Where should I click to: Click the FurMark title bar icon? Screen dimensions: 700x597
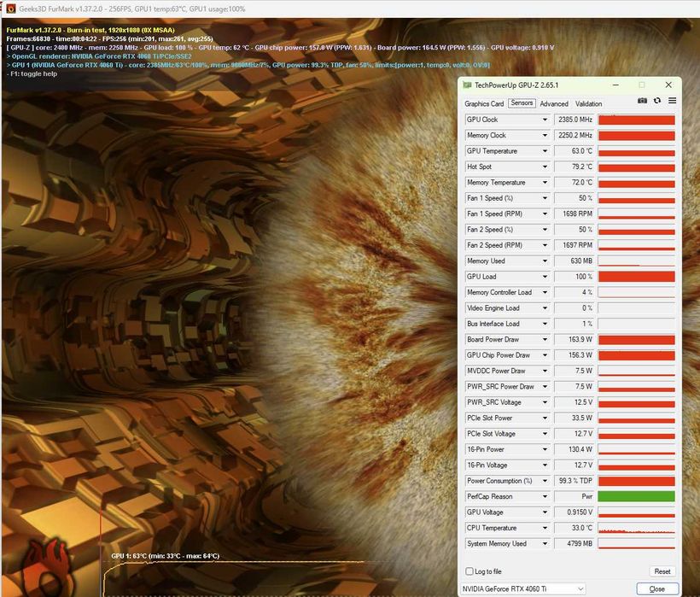[11, 9]
